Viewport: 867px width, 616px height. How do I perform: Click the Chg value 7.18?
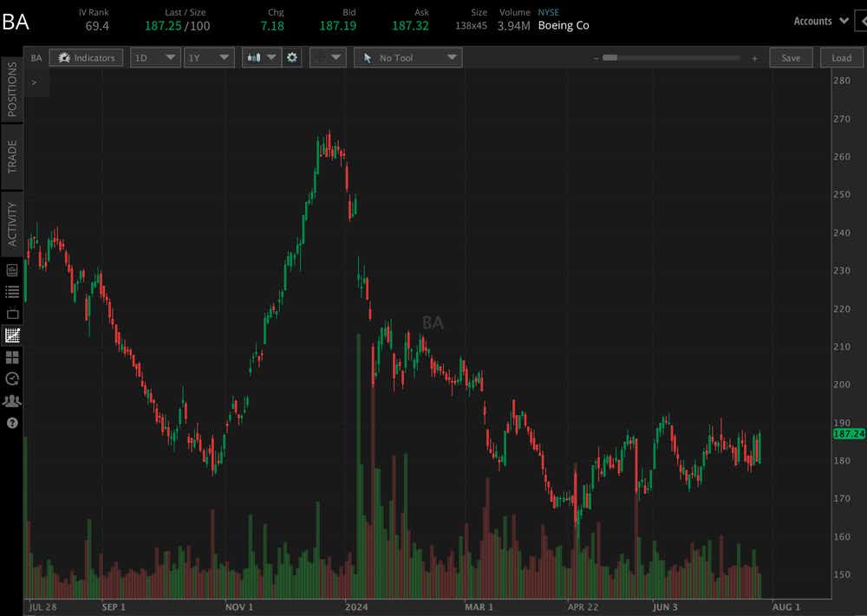tap(272, 26)
